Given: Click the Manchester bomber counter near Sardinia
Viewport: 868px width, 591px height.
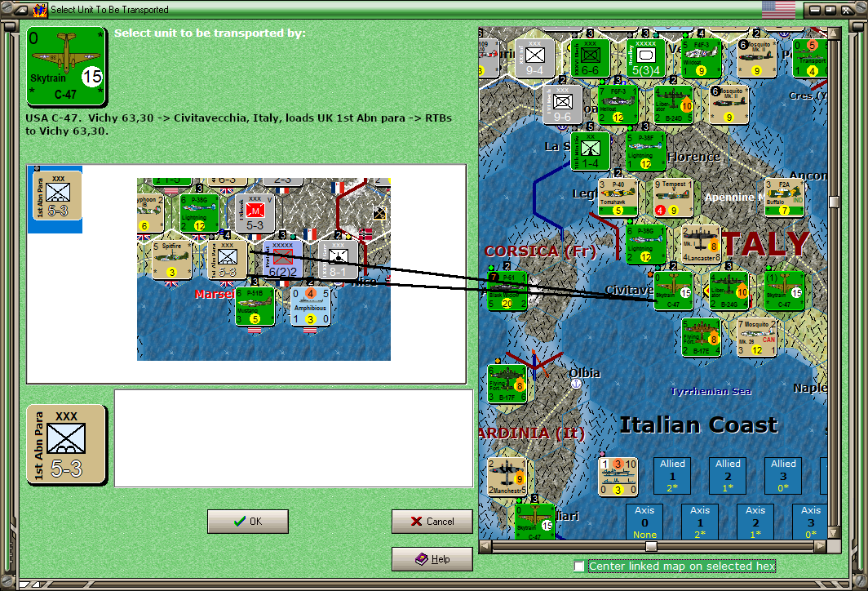Looking at the screenshot, I should (x=507, y=477).
